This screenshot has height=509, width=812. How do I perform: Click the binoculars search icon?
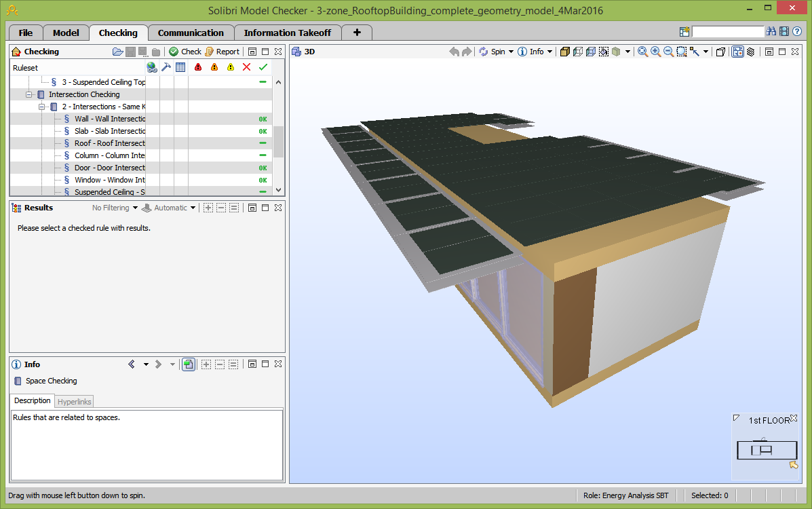click(771, 32)
